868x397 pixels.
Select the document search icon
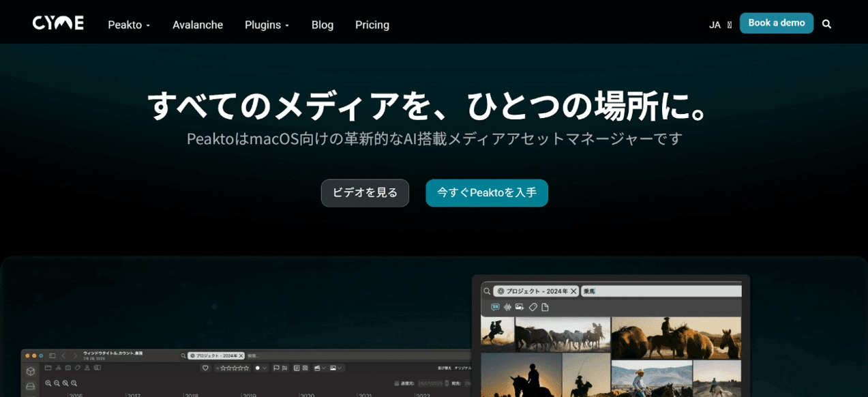[545, 307]
